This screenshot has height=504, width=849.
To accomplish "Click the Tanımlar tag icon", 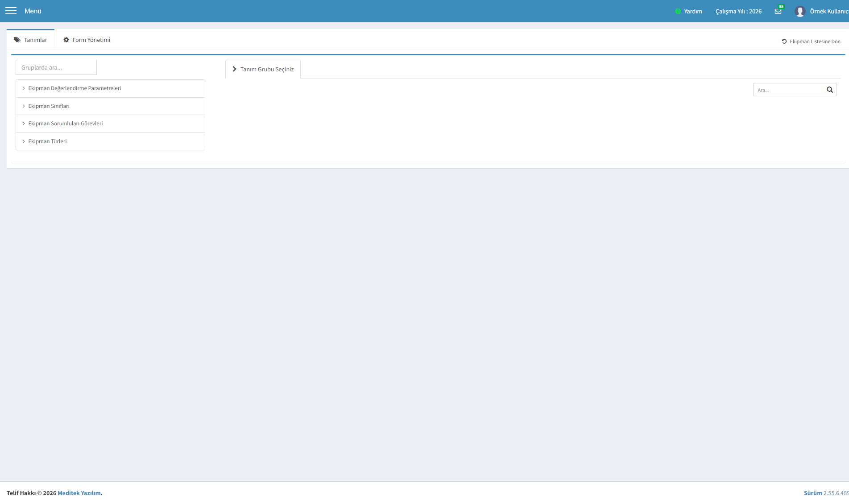I will 17,40.
